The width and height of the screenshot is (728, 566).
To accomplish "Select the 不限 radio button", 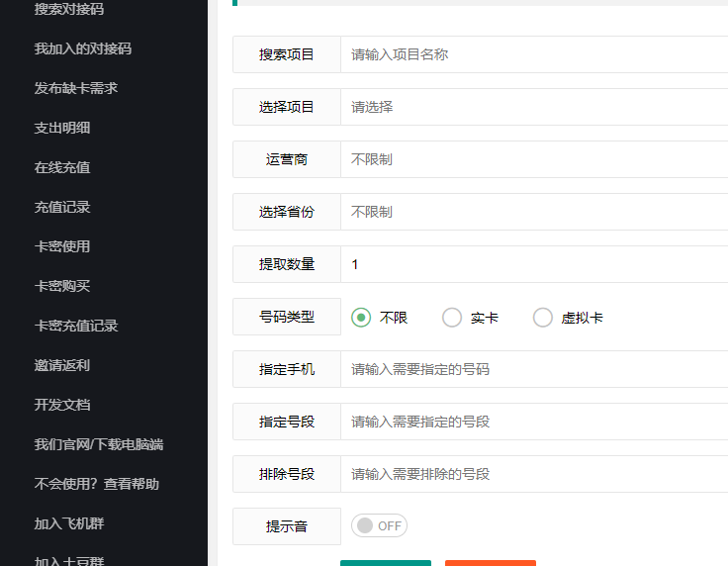I will tap(362, 318).
